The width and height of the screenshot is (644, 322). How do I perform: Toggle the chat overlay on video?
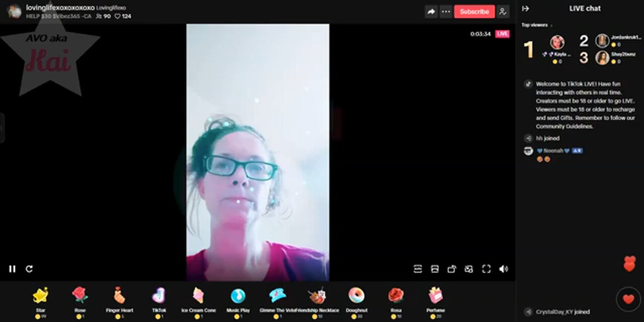418,269
